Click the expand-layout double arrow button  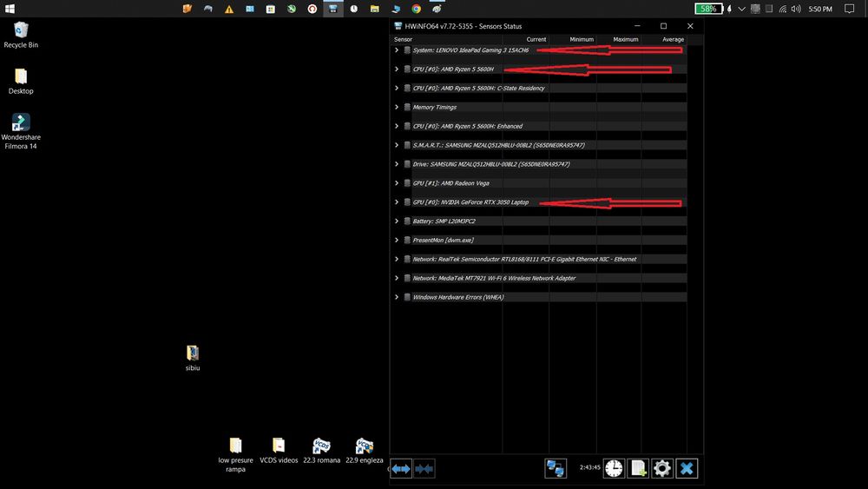tap(401, 468)
